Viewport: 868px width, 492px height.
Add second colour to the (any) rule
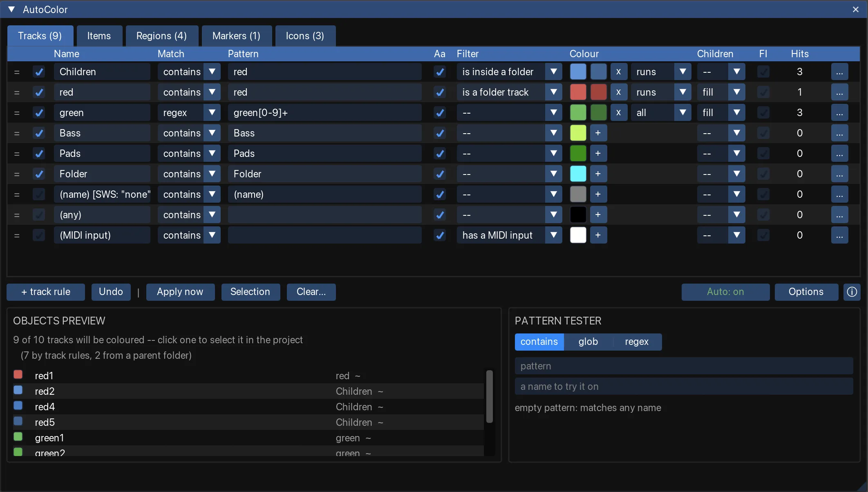coord(598,215)
